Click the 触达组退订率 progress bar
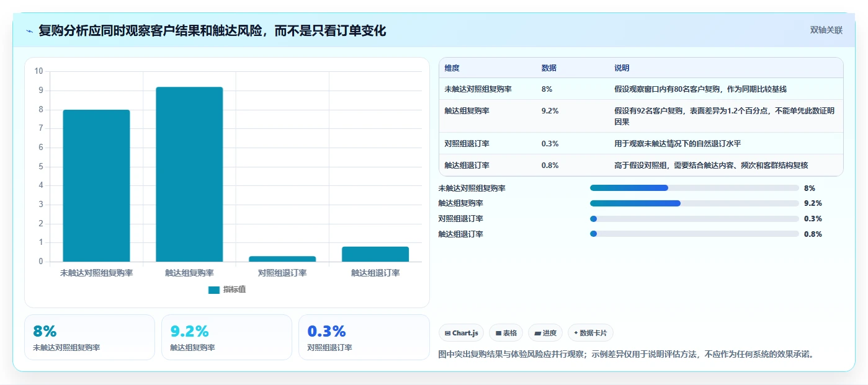 [694, 234]
